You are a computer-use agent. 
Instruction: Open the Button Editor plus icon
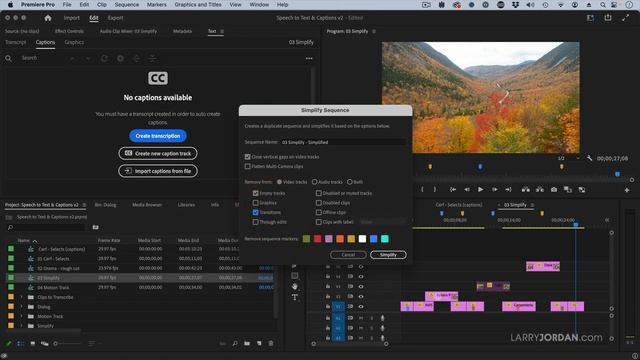(x=627, y=190)
